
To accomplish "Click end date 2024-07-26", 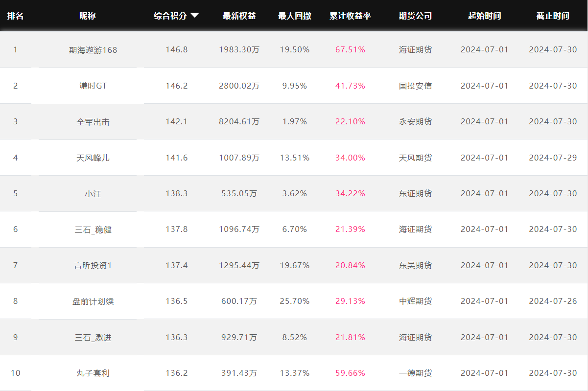I will tap(553, 301).
